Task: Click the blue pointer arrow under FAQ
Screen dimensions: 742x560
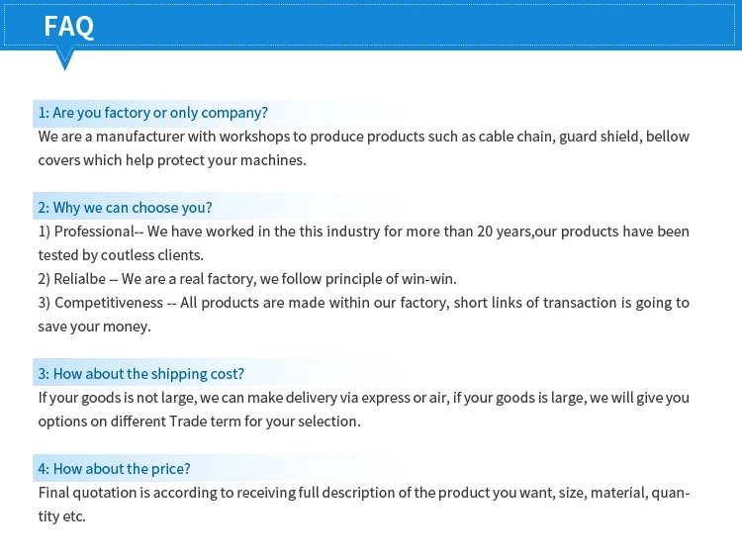Action: click(x=65, y=61)
